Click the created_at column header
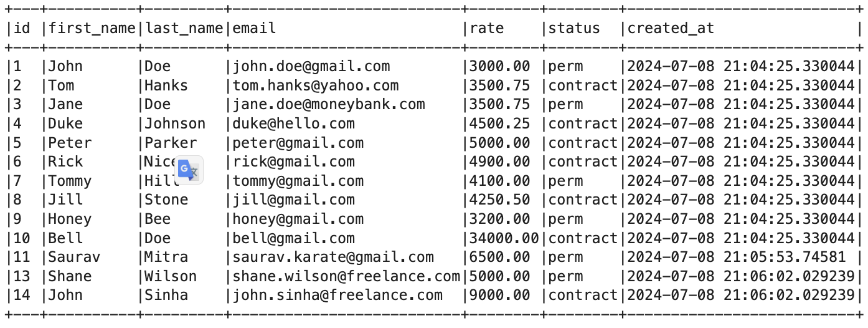Image resolution: width=868 pixels, height=328 pixels. tap(671, 28)
